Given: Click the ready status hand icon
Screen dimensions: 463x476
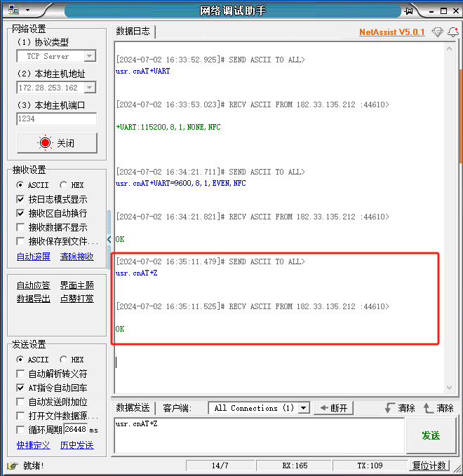Looking at the screenshot, I should (x=13, y=465).
